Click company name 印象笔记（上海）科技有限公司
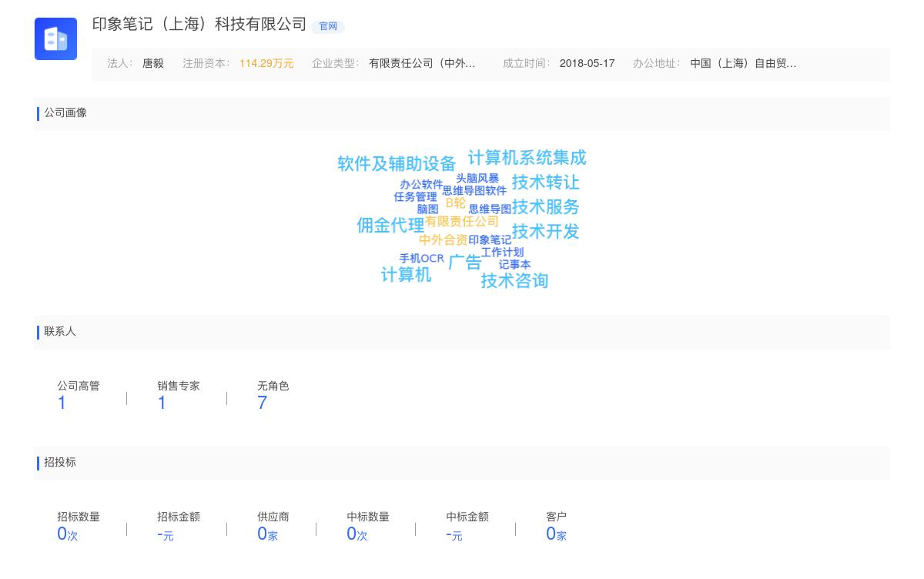Image resolution: width=924 pixels, height=579 pixels. pyautogui.click(x=199, y=25)
